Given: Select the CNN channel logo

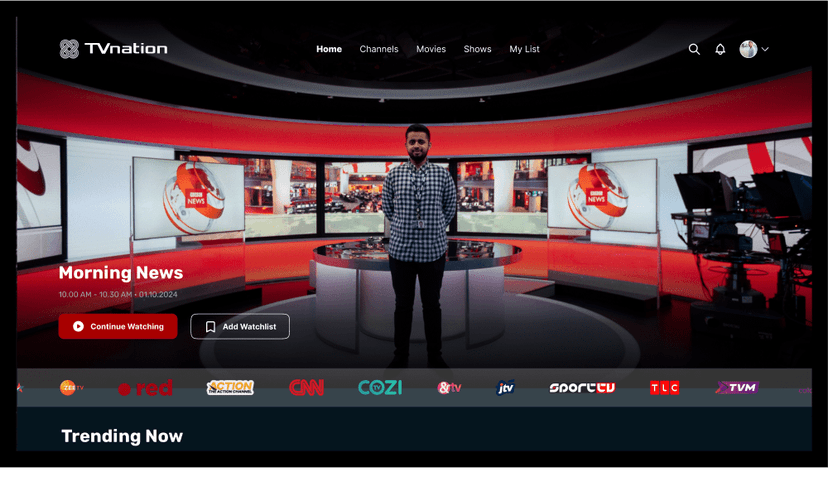Looking at the screenshot, I should 307,388.
